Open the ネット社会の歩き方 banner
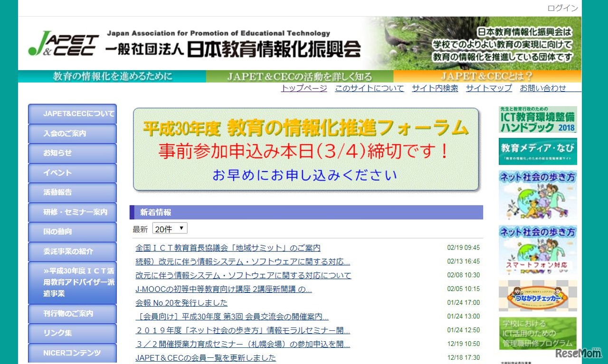This screenshot has height=364, width=608. click(537, 196)
